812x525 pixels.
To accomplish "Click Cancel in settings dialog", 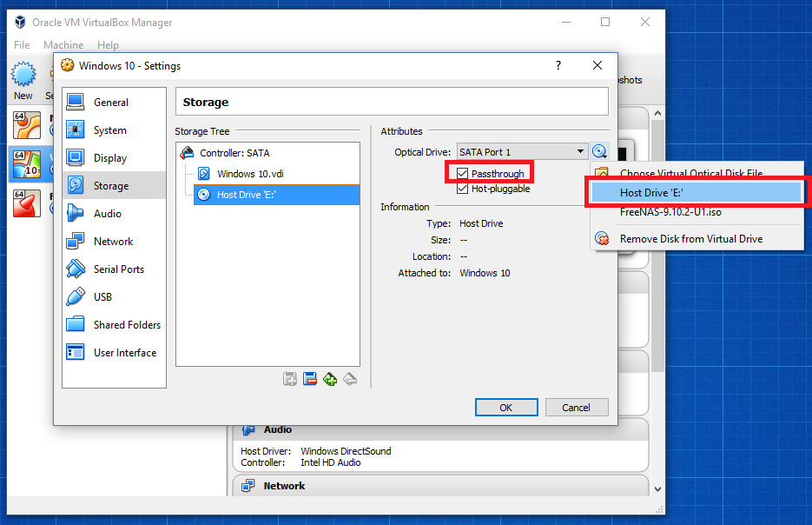I will tap(577, 408).
